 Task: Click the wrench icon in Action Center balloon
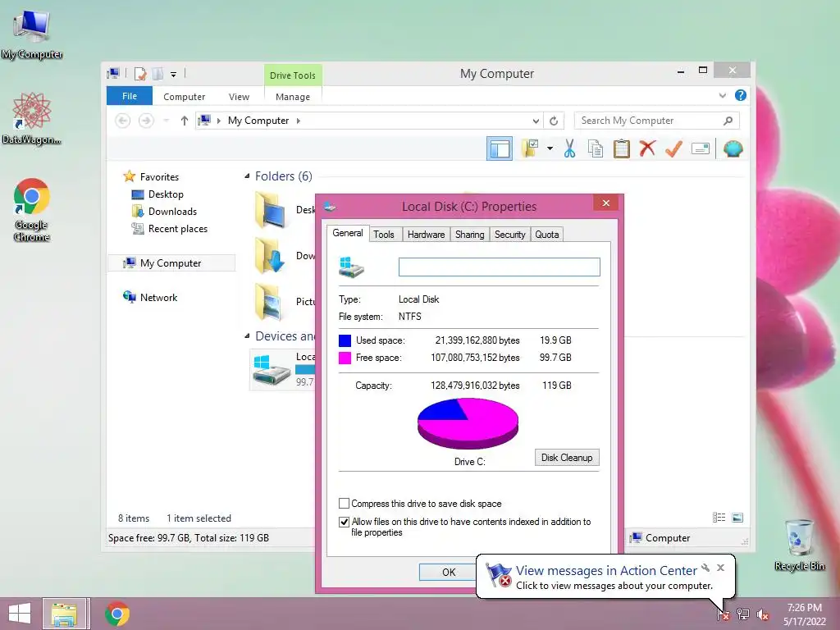(x=705, y=568)
